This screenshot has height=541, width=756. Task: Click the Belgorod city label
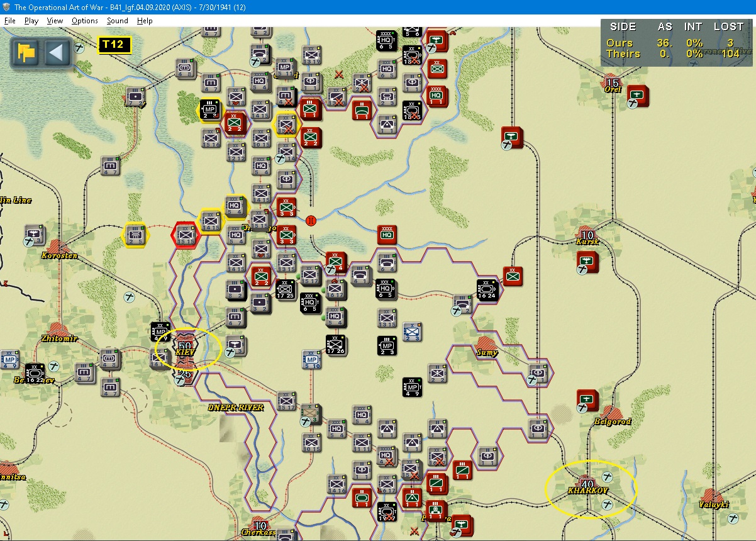pos(612,421)
